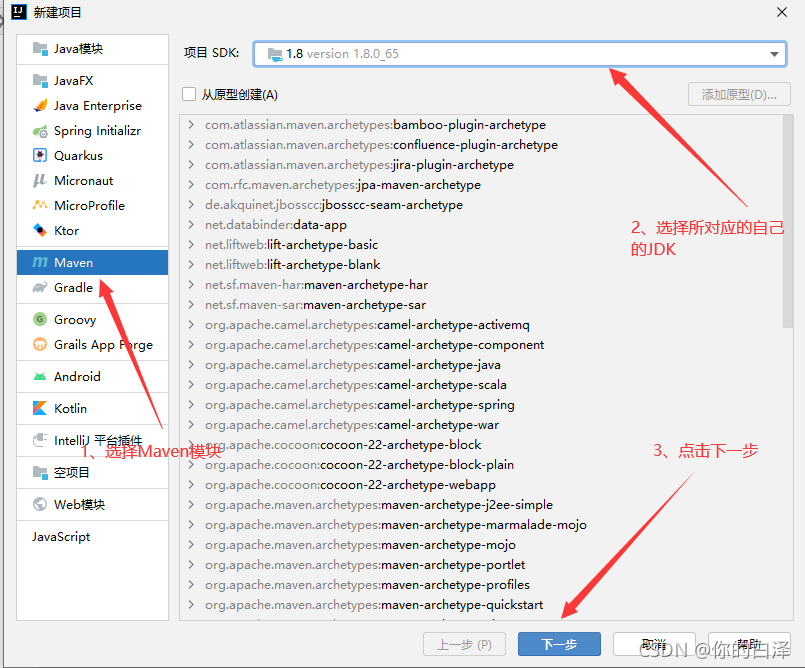Click the Java模块 folder icon
Image resolution: width=805 pixels, height=668 pixels.
pos(40,48)
